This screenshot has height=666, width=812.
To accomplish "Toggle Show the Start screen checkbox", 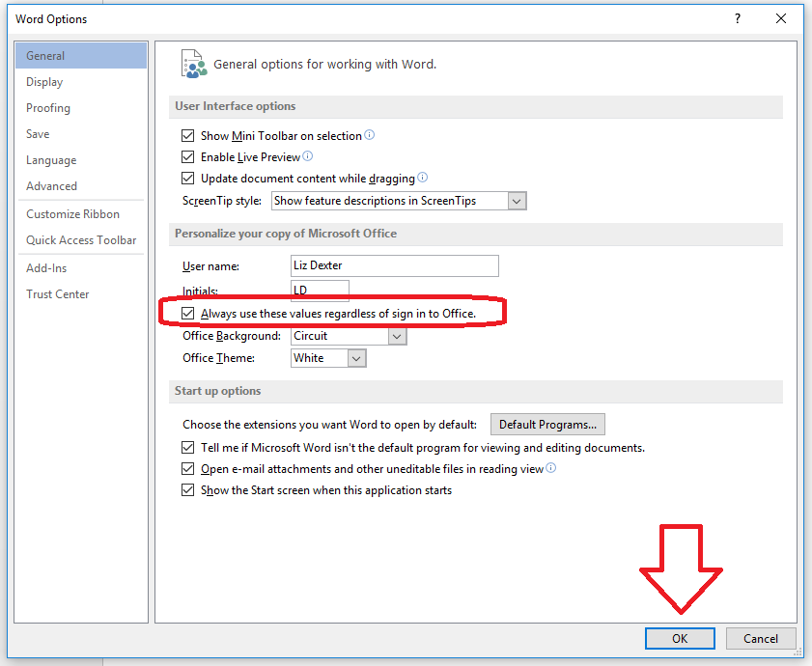I will pyautogui.click(x=188, y=490).
